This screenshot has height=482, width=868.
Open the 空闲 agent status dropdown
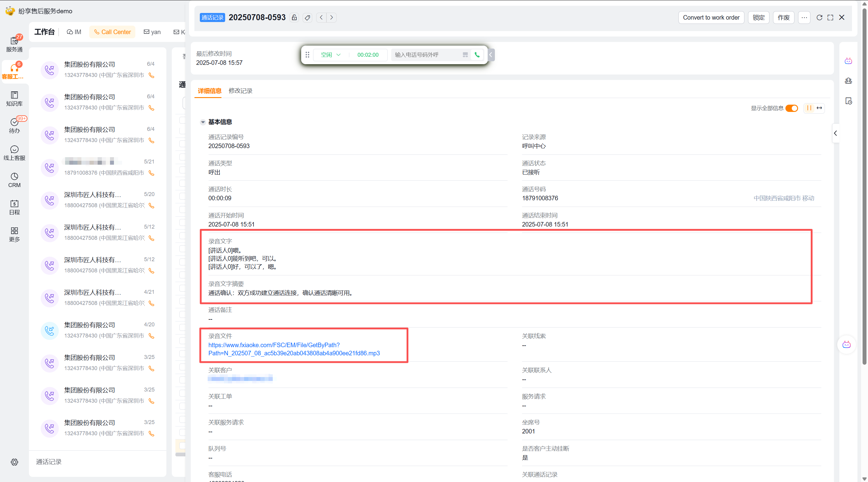(x=331, y=55)
